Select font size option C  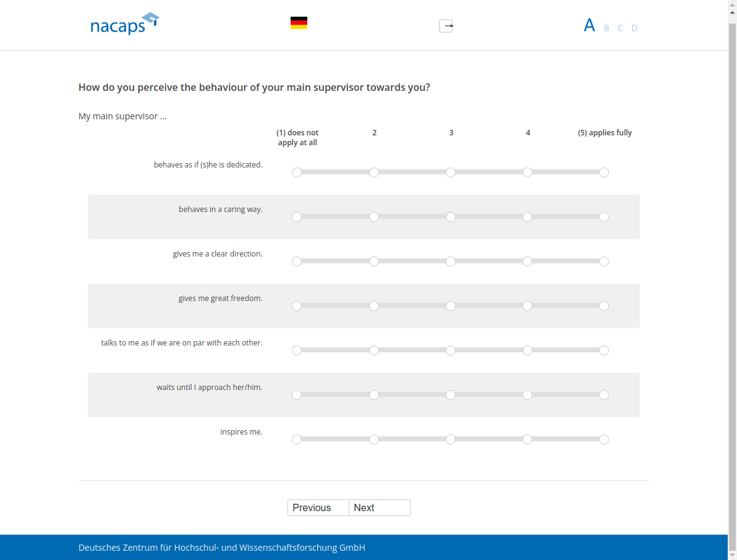[620, 28]
